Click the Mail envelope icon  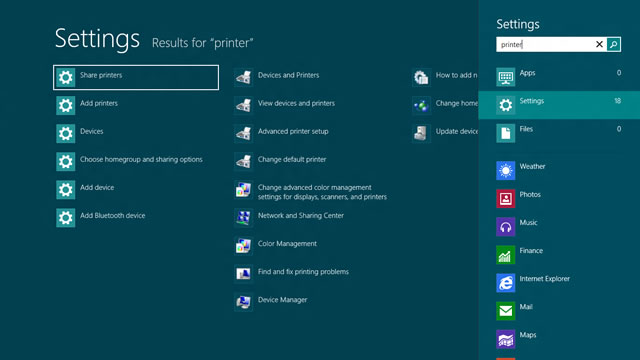[x=505, y=311]
